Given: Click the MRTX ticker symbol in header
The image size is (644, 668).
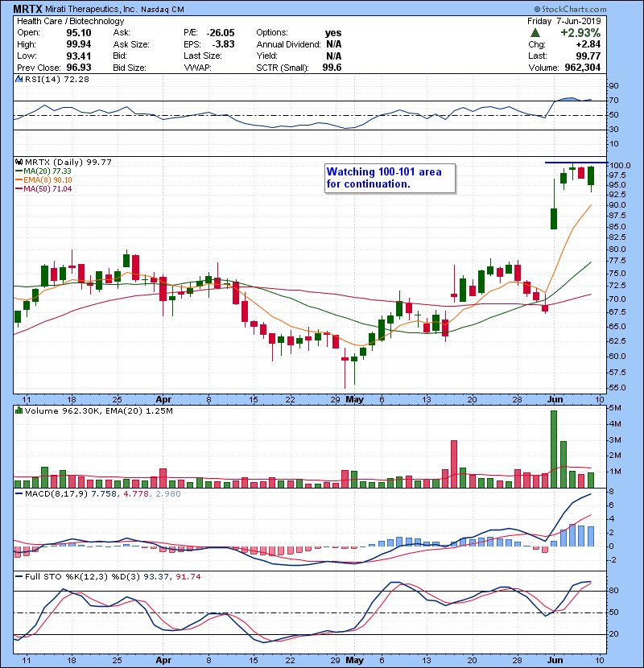Looking at the screenshot, I should pos(28,9).
